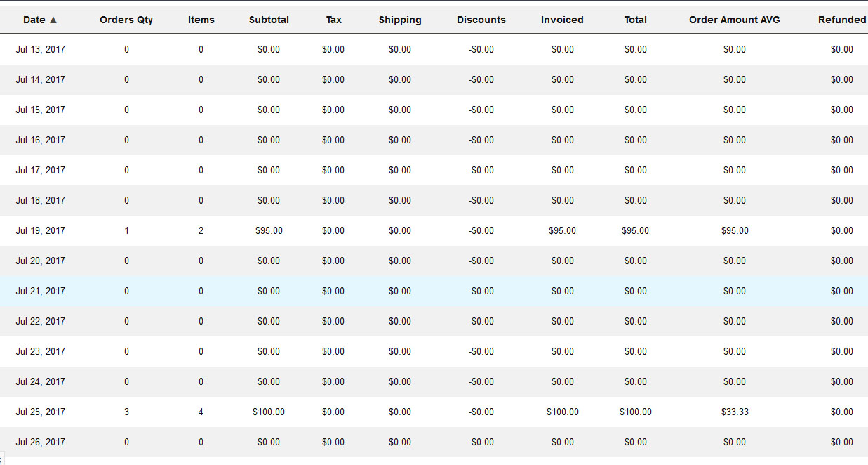
Task: Click the Total column header
Action: (x=636, y=20)
